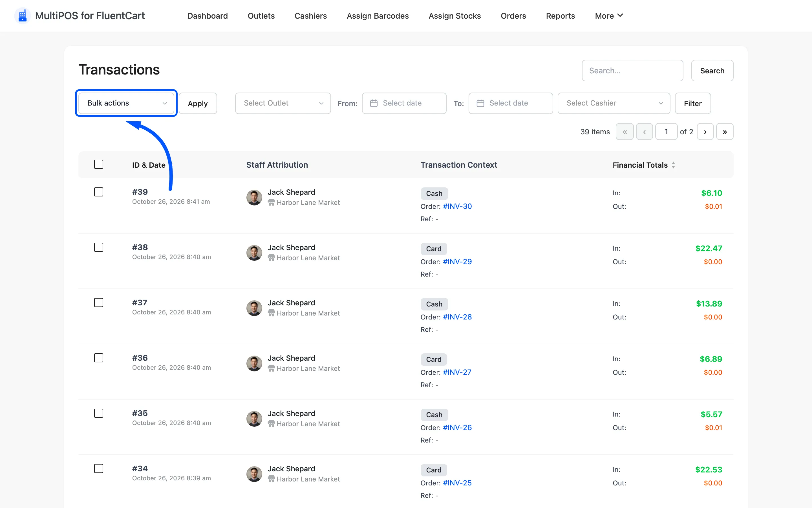Click the calendar icon in From date field
This screenshot has height=508, width=812.
point(374,103)
